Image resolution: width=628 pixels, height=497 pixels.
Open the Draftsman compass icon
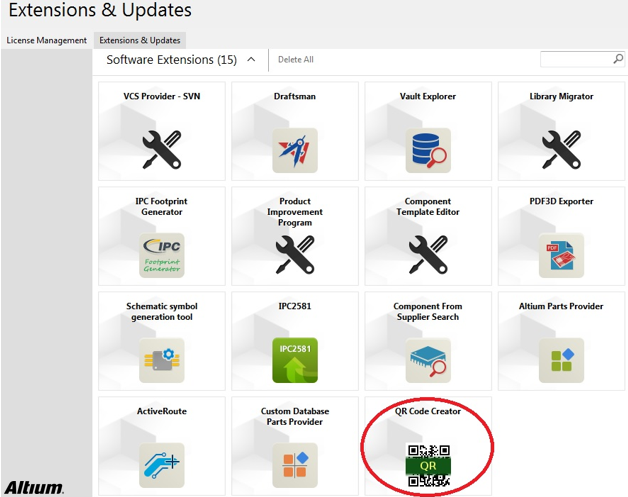295,151
